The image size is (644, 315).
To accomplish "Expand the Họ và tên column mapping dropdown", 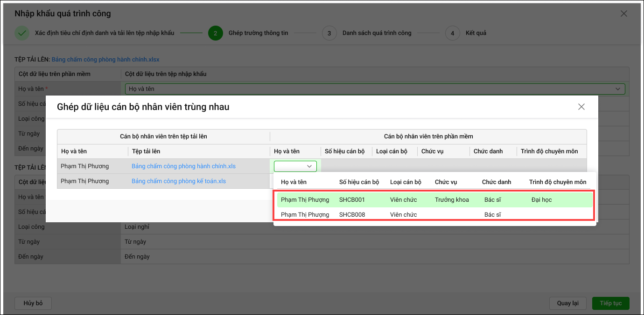I will 619,89.
